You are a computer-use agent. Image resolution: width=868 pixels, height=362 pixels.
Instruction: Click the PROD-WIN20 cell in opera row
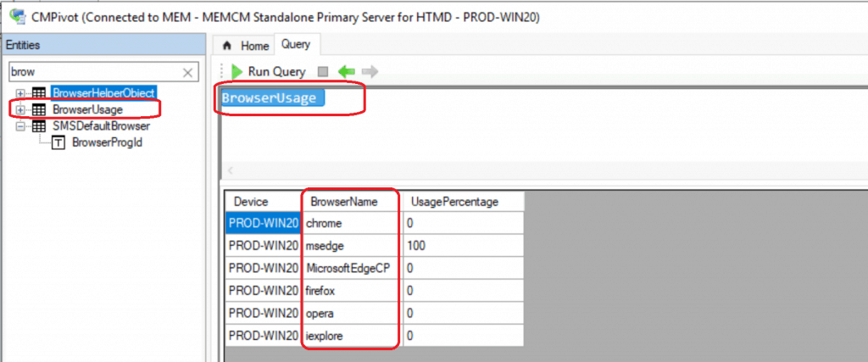[x=264, y=314]
